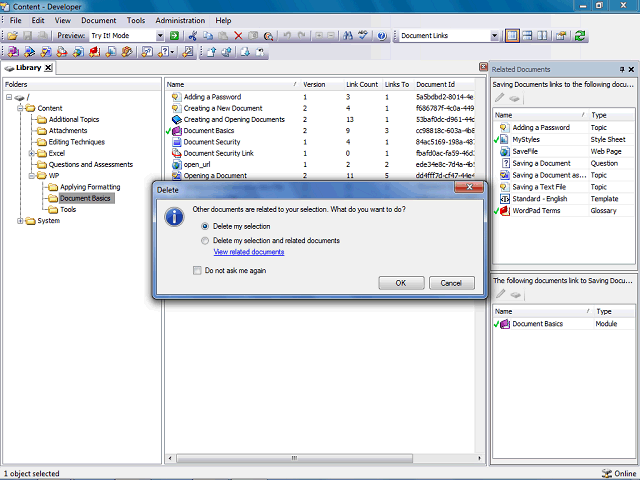Close the Related Documents pane
640x480 pixels.
pos(631,69)
